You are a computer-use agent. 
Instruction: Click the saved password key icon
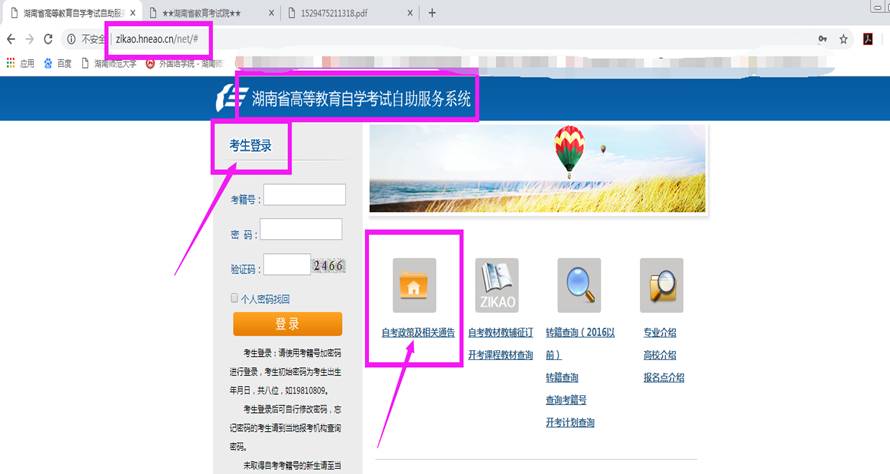(822, 39)
